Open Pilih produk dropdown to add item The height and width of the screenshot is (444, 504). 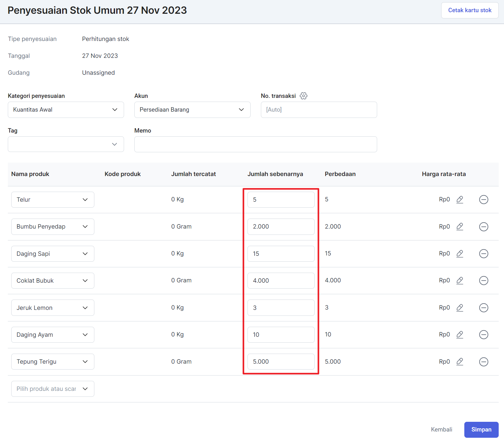pyautogui.click(x=53, y=389)
